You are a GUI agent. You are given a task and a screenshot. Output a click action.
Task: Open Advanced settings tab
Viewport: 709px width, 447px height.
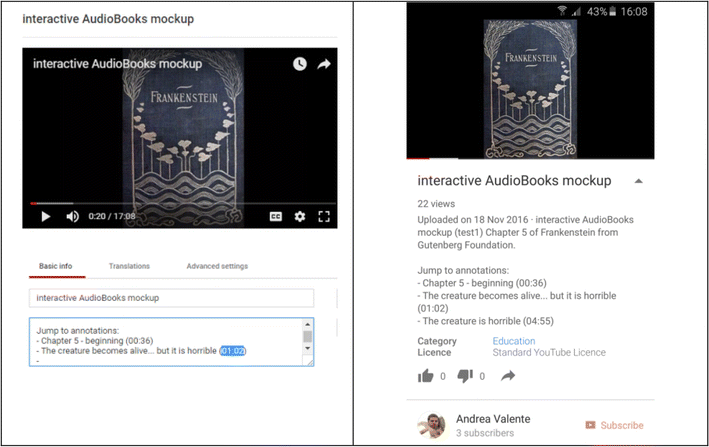[217, 266]
